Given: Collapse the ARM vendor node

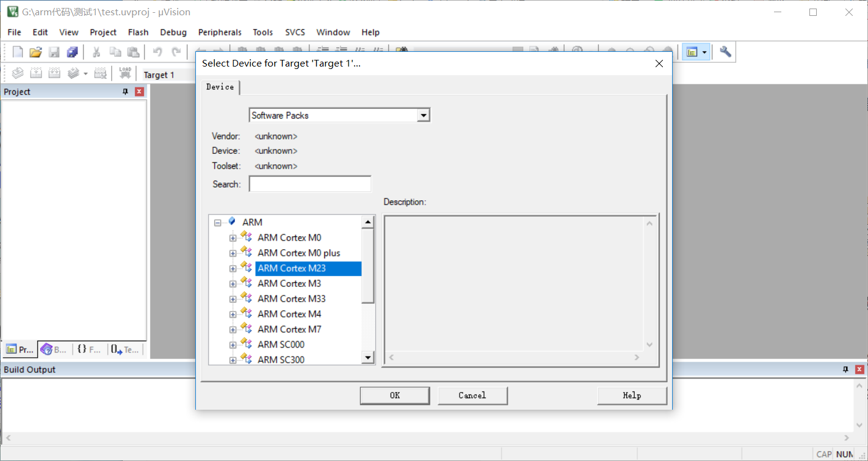Looking at the screenshot, I should coord(217,223).
